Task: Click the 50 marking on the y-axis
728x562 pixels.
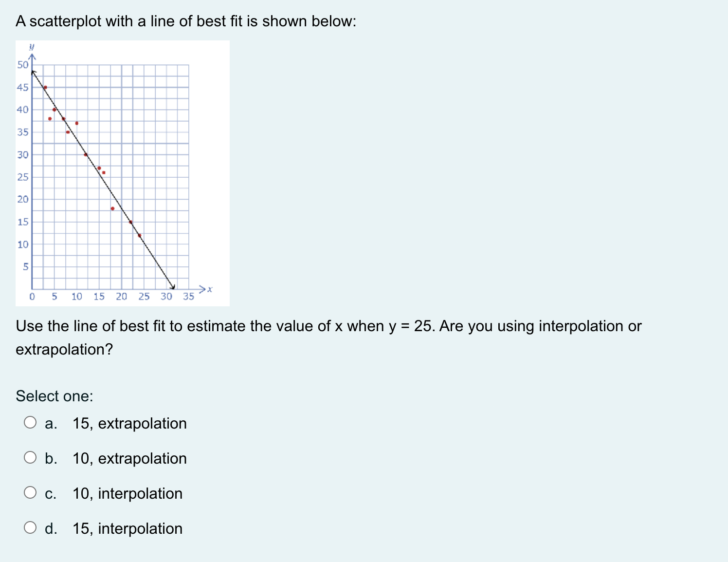Action: click(x=22, y=64)
